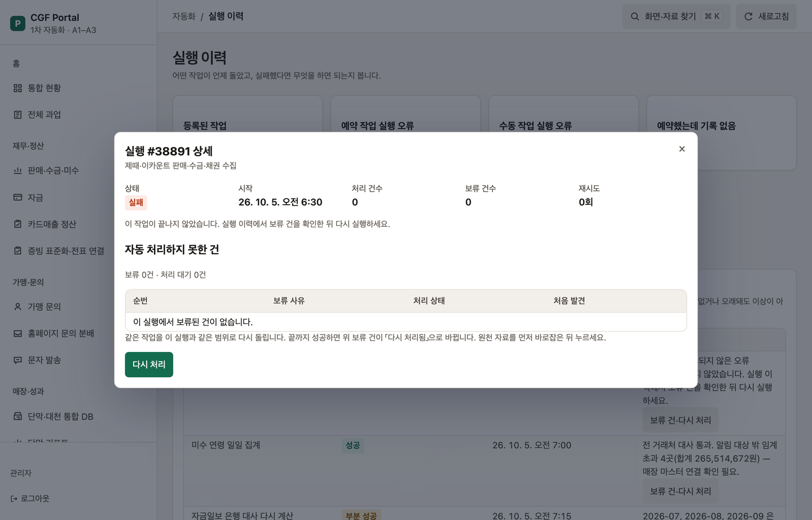
Task: Open 가맹 문의 sidebar item
Action: pyautogui.click(x=78, y=307)
